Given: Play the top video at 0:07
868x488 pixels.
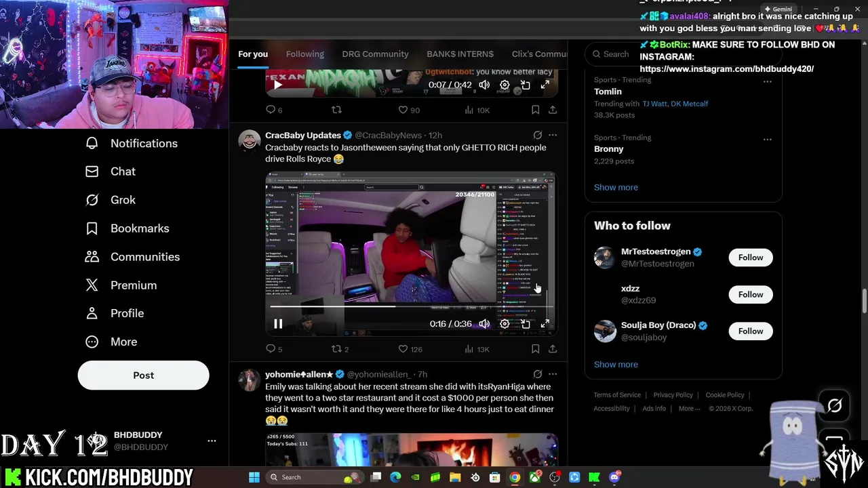Looking at the screenshot, I should pos(278,85).
